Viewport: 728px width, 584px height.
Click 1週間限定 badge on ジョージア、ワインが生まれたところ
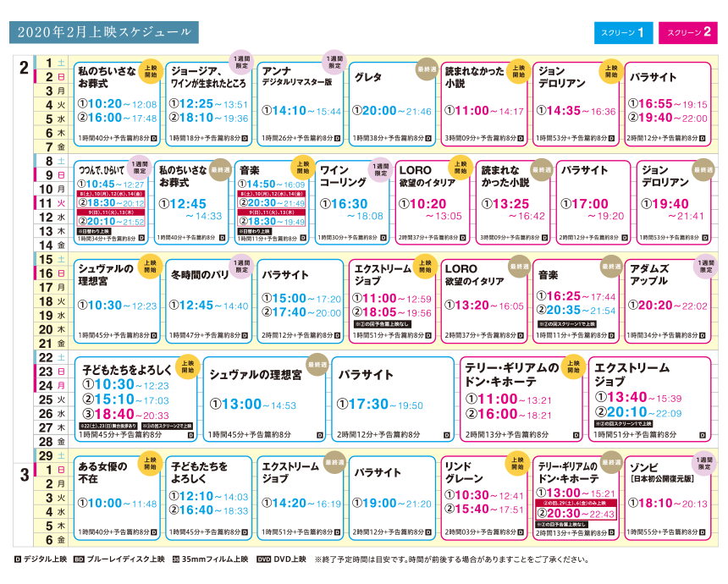coord(241,62)
